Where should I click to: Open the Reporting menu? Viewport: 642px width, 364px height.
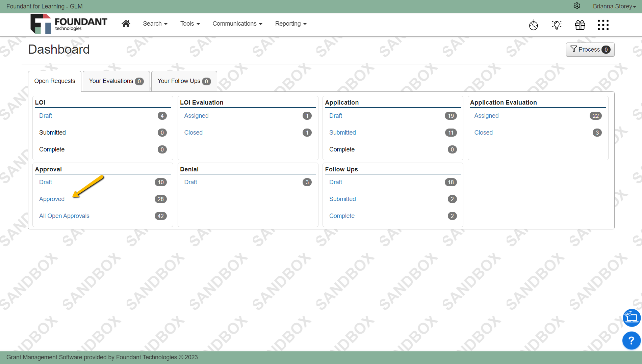coord(290,24)
